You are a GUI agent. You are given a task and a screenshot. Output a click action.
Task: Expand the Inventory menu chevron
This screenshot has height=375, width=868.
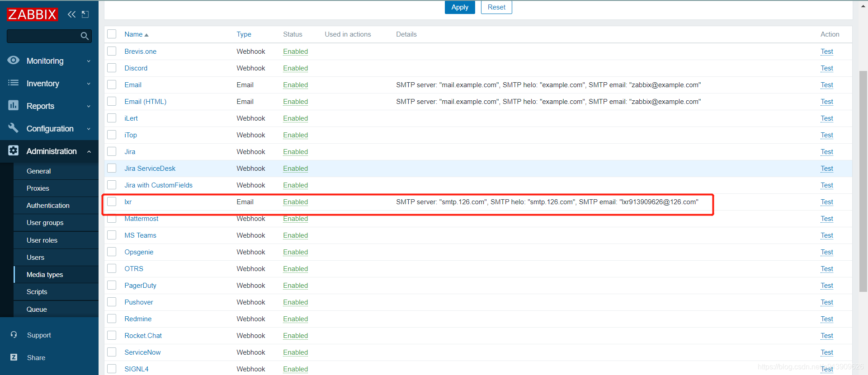[x=89, y=84]
